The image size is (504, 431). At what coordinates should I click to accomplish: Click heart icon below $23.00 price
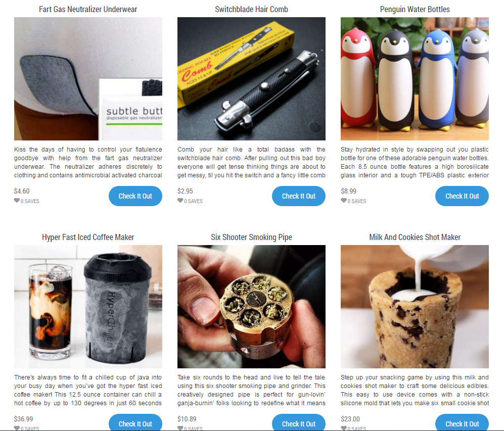pos(344,428)
